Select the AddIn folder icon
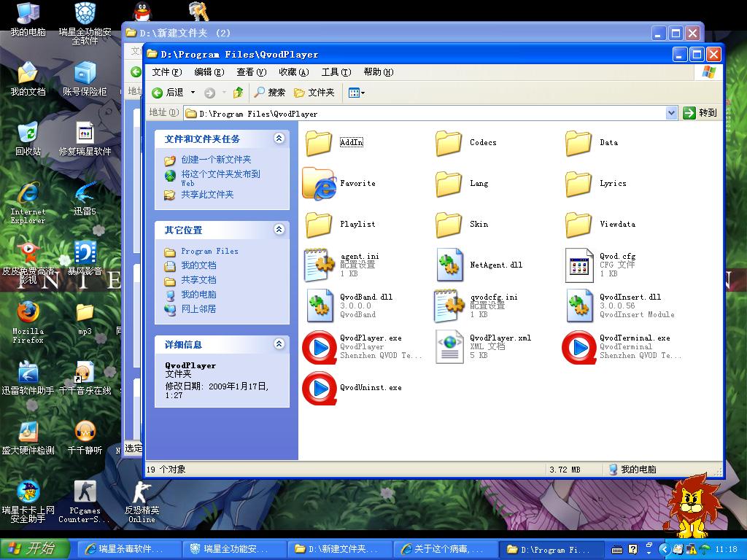 [318, 142]
